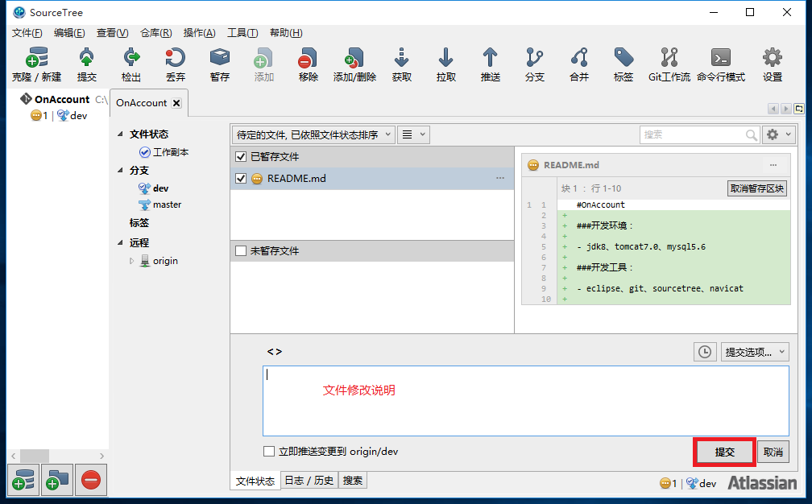This screenshot has width=812, height=504.
Task: Select 工作副本 under 文件状态
Action: (171, 152)
